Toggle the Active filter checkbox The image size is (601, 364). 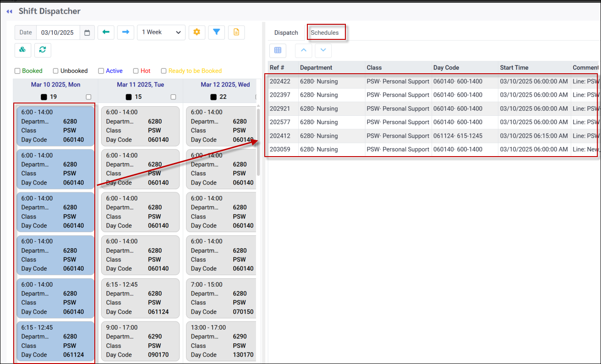tap(101, 71)
